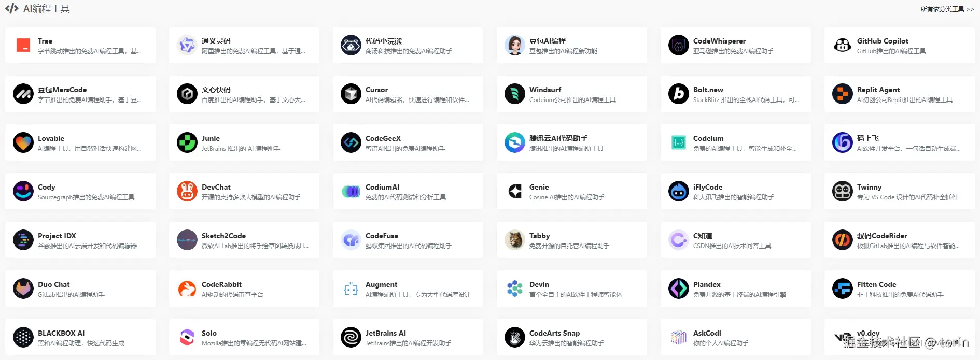Open the Augment title link
Screen dimensions: 980x360
click(x=381, y=284)
